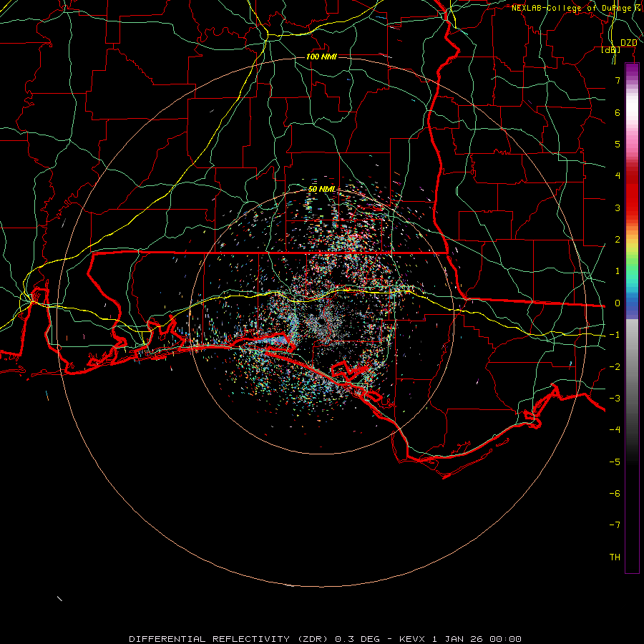This screenshot has width=644, height=644.
Task: Click the 7 value on the color scale
Action: tap(618, 80)
